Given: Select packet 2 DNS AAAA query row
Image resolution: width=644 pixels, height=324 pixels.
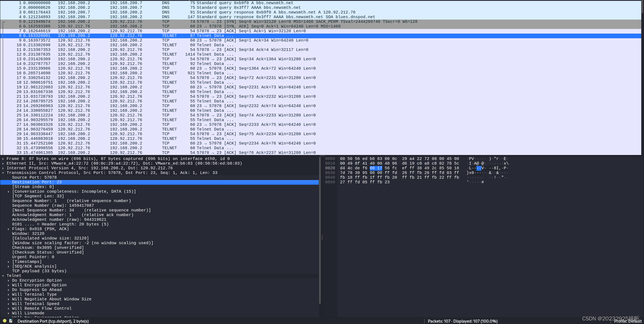Looking at the screenshot, I should pos(320,8).
